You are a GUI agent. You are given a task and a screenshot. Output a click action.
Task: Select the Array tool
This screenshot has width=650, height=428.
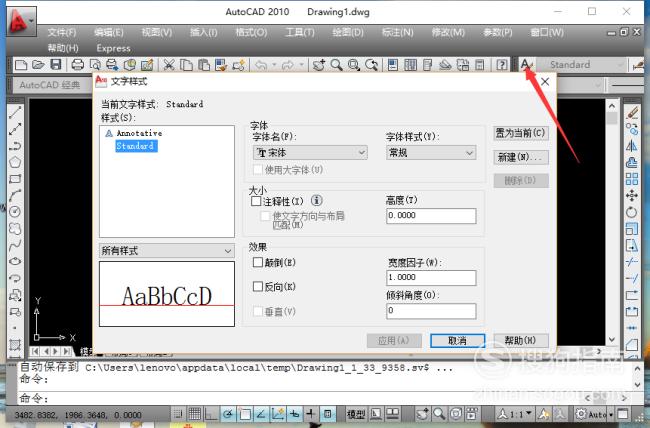click(x=632, y=179)
